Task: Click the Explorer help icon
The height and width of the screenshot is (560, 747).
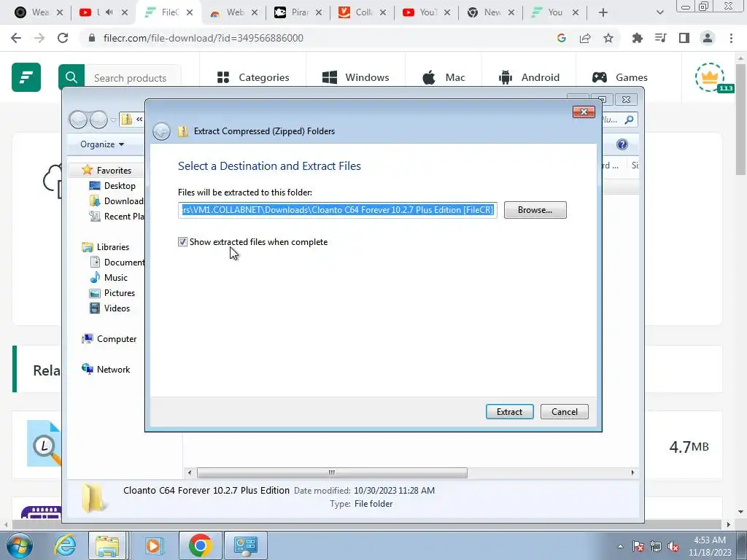Action: tap(622, 144)
